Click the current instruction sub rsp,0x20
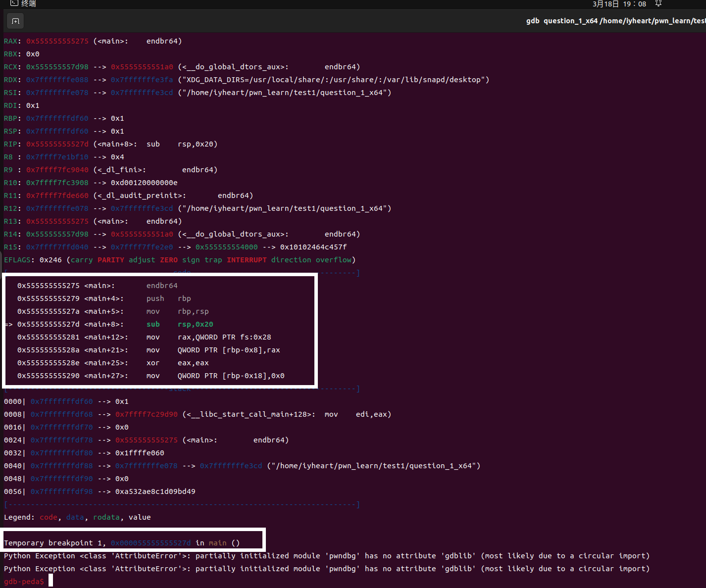 (180, 324)
